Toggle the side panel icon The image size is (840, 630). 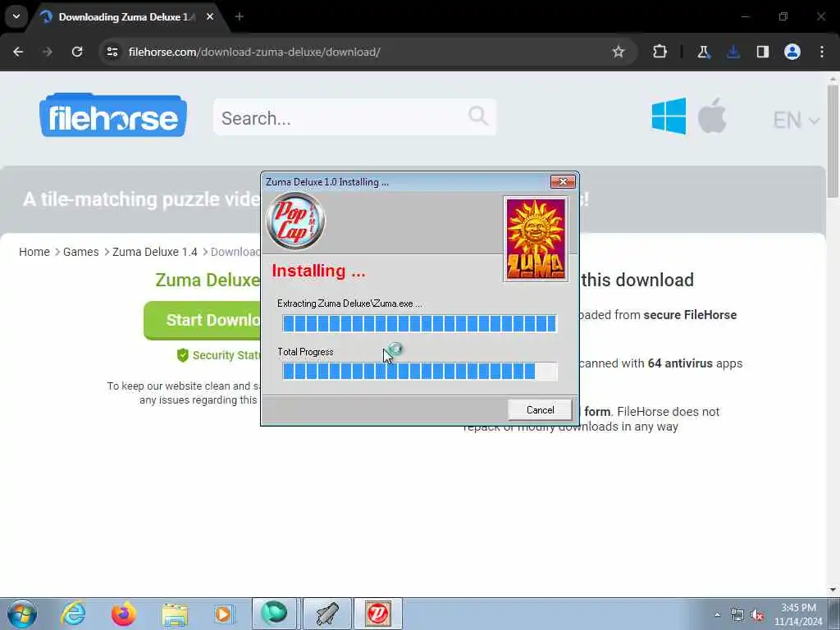[x=762, y=52]
